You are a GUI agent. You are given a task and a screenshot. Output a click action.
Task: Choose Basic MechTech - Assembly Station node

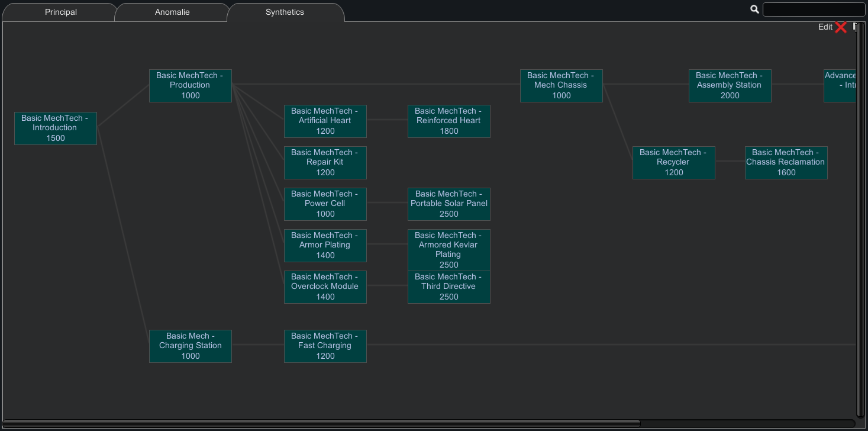coord(730,85)
